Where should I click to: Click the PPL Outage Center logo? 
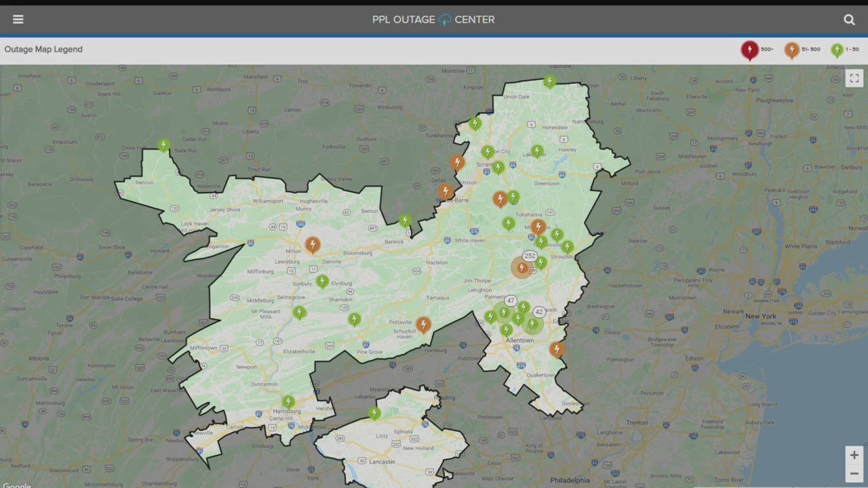pyautogui.click(x=433, y=20)
